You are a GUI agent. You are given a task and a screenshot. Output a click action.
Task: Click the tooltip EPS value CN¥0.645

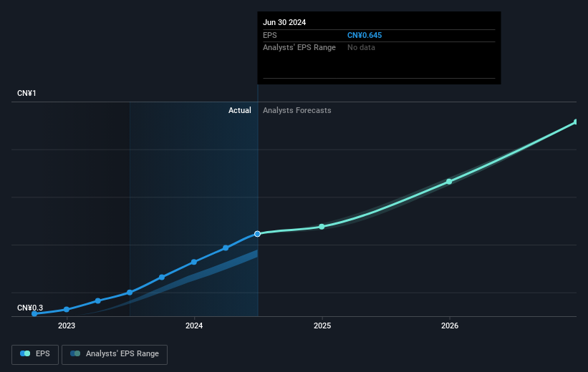365,35
